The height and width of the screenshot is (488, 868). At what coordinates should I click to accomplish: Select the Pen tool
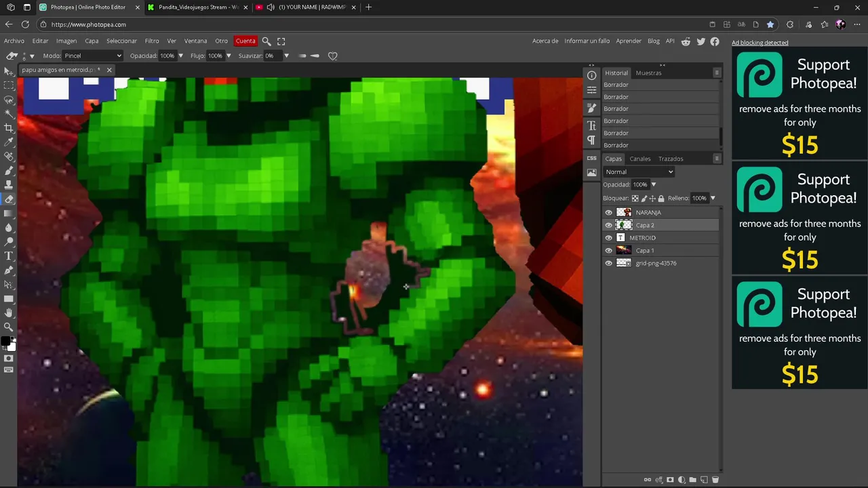[9, 270]
